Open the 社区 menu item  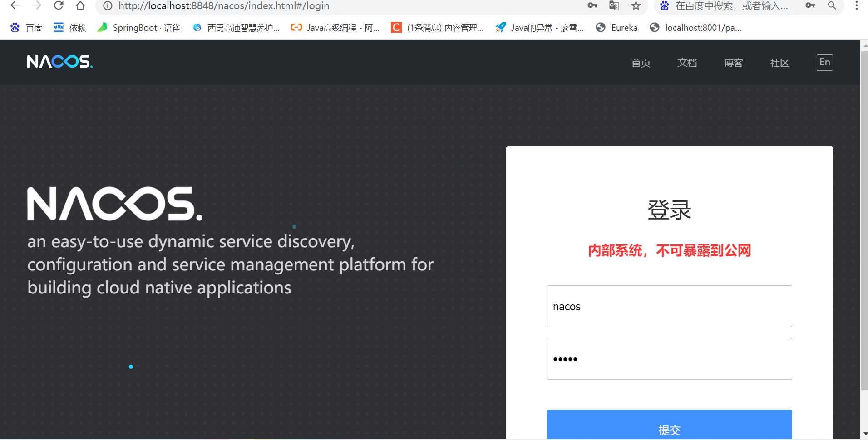[x=779, y=62]
